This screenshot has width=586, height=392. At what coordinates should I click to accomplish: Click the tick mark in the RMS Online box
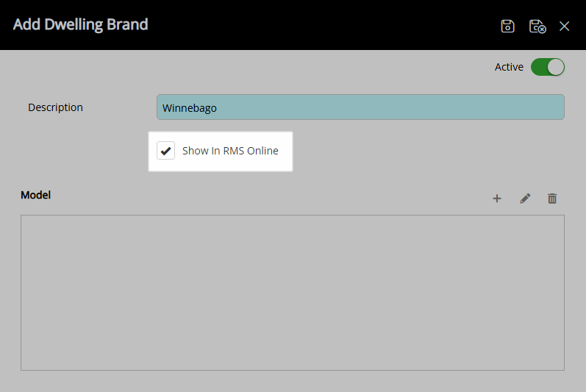click(166, 151)
